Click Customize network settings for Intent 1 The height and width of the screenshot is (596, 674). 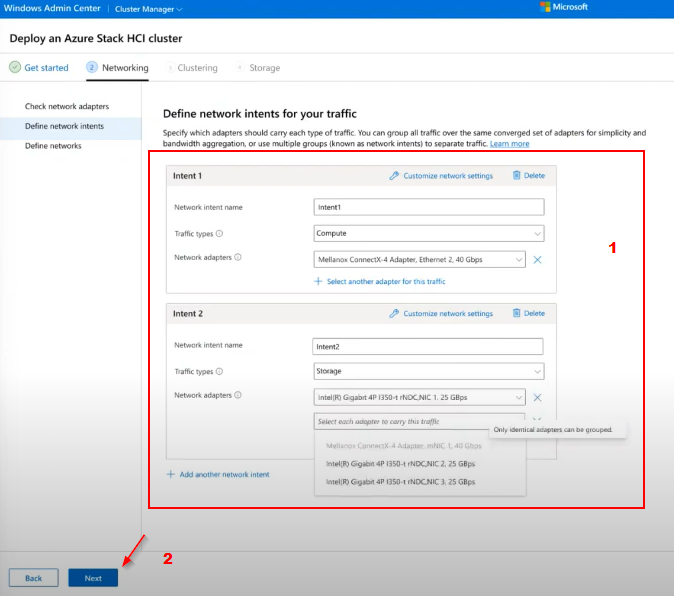[x=441, y=176]
